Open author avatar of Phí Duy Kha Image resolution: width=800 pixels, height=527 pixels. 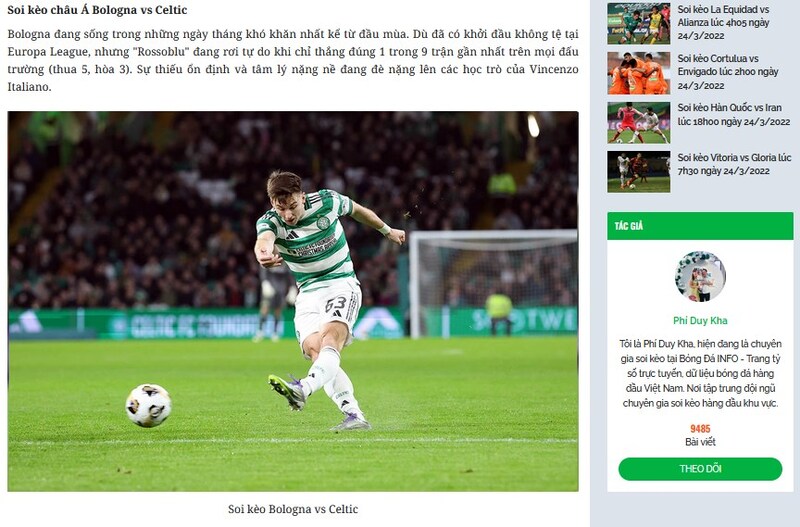coord(700,276)
